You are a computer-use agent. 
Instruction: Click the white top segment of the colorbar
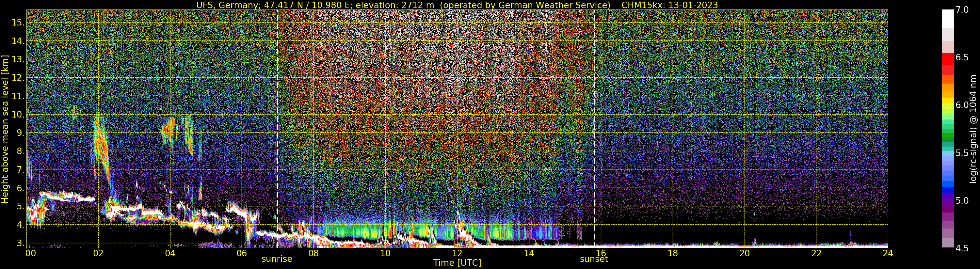[948, 19]
